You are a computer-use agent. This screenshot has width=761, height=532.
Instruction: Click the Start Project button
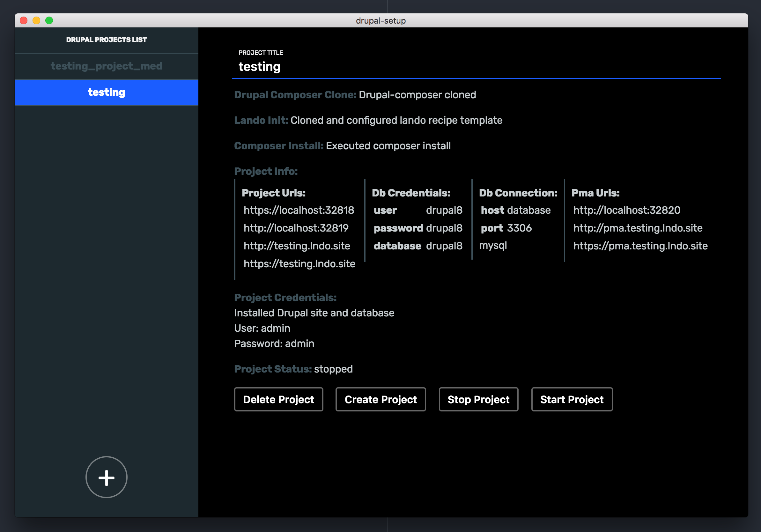572,399
